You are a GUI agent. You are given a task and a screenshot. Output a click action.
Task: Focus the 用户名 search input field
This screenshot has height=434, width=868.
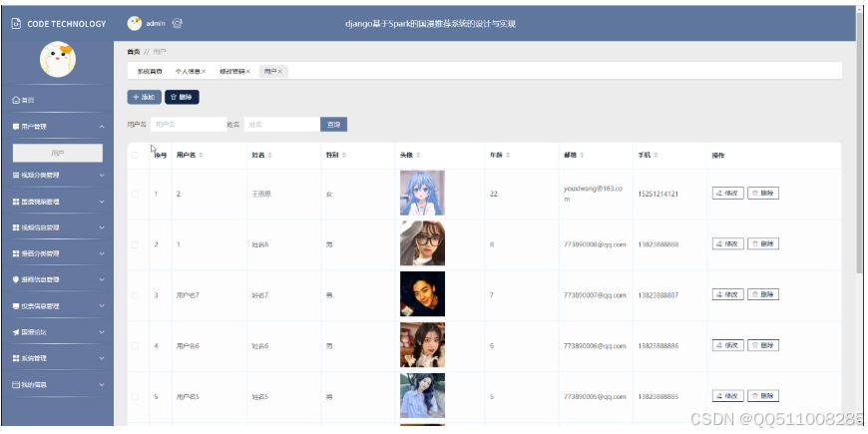click(189, 125)
